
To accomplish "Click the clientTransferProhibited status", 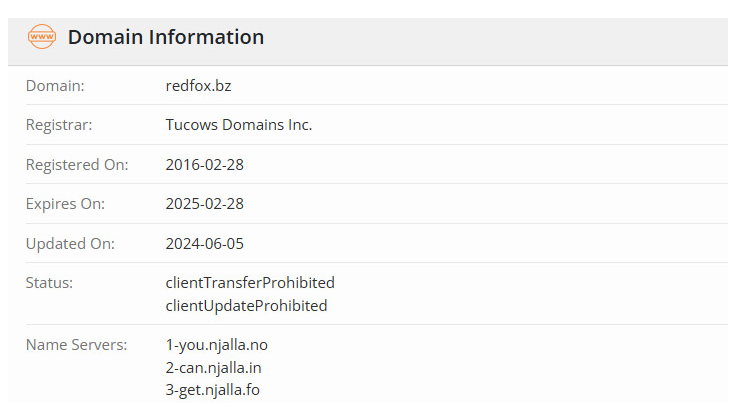I will (x=250, y=282).
